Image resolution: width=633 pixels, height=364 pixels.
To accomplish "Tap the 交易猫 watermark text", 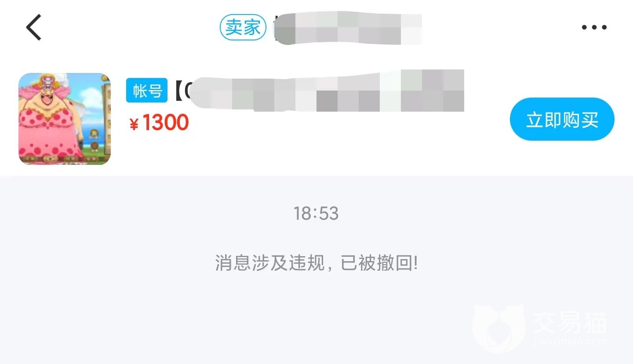I will pos(570,323).
